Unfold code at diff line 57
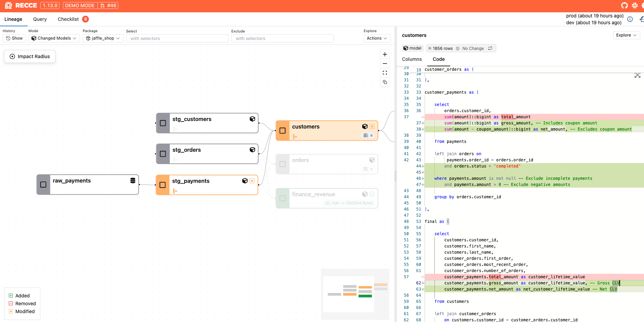 point(423,277)
